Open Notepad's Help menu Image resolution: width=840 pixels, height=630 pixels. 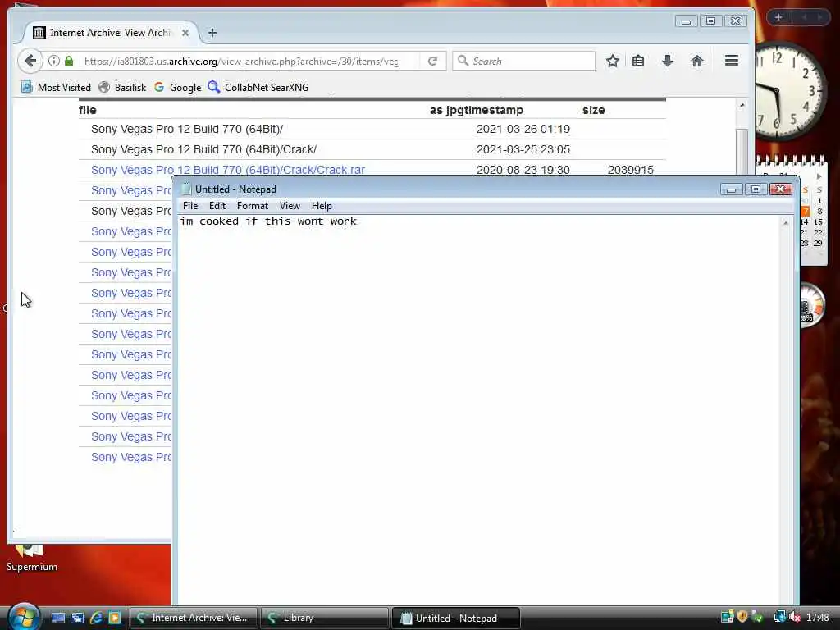[x=322, y=206]
